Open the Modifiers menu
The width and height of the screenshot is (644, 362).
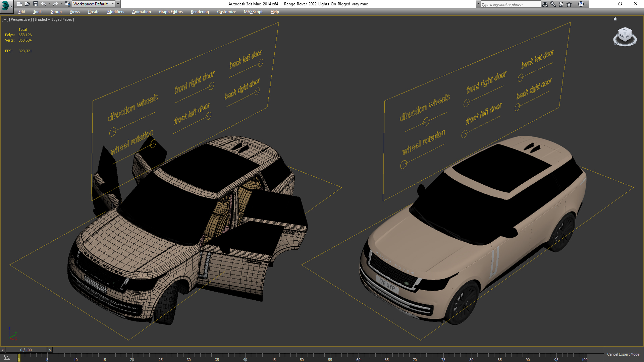pyautogui.click(x=116, y=12)
